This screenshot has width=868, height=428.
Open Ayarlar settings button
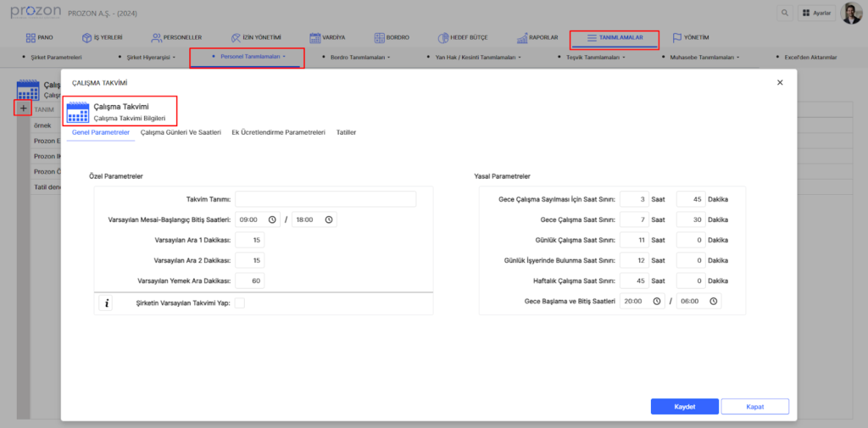[x=815, y=14]
